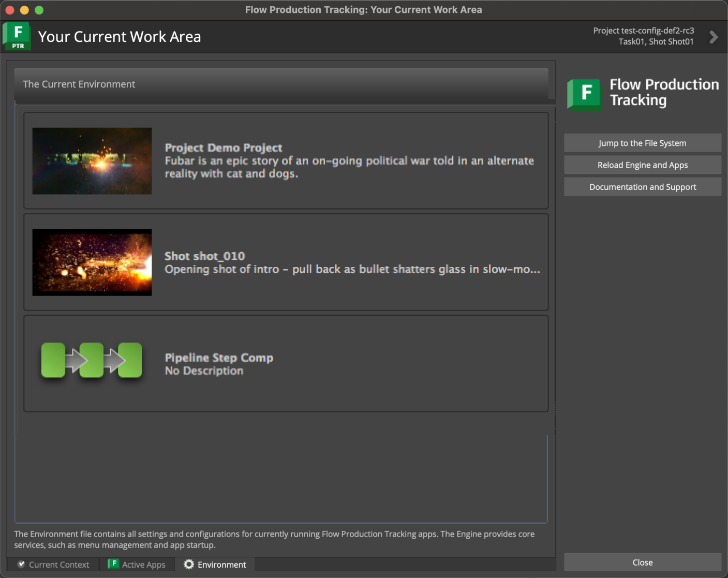Click the "Flow Production Tracking" sidebar title text
This screenshot has width=728, height=578.
[x=664, y=92]
